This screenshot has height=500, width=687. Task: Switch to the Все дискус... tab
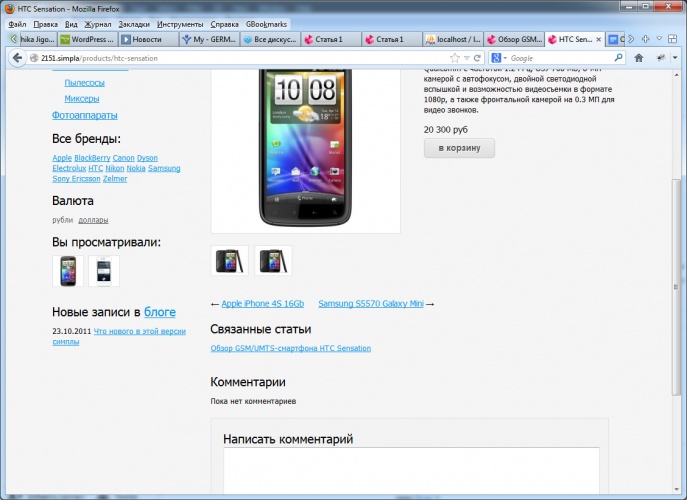[271, 39]
